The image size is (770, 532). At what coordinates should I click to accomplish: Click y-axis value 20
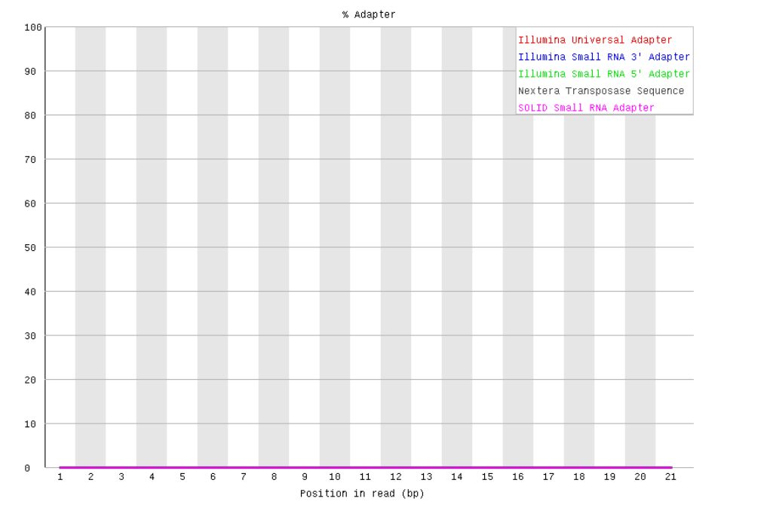tap(30, 380)
